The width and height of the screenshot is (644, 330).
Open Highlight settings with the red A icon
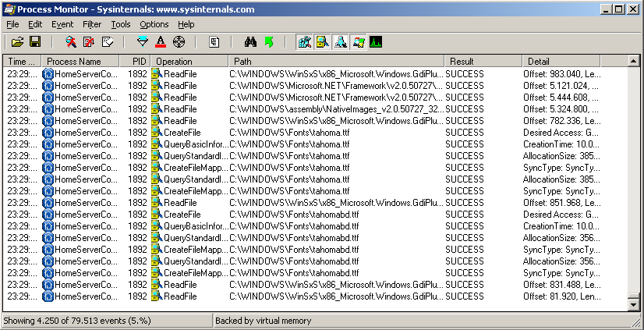click(160, 41)
